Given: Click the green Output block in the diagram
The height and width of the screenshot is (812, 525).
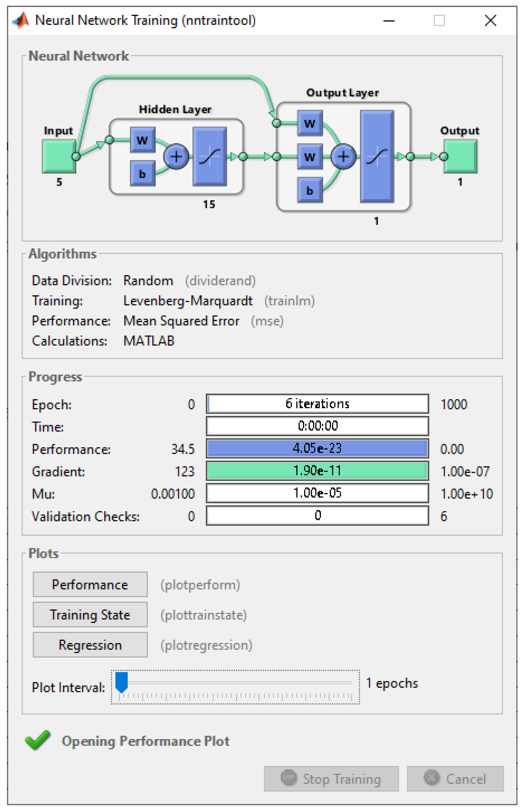Looking at the screenshot, I should 461,157.
